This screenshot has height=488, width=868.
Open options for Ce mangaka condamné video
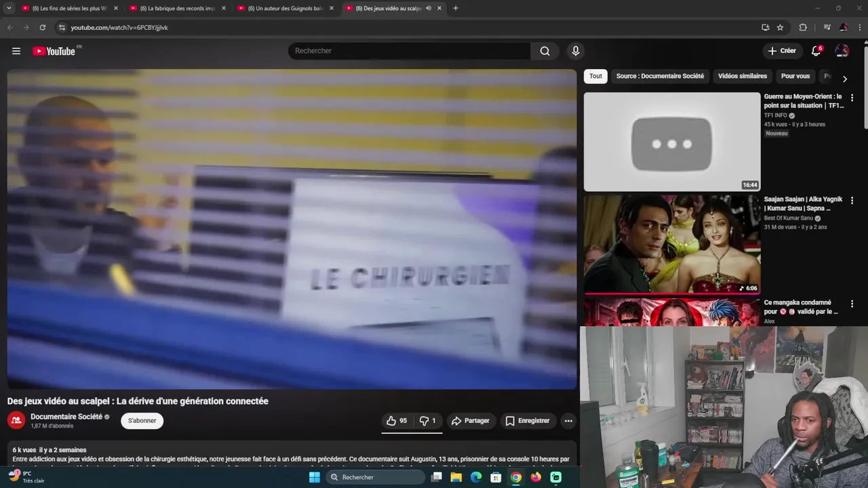tap(852, 304)
